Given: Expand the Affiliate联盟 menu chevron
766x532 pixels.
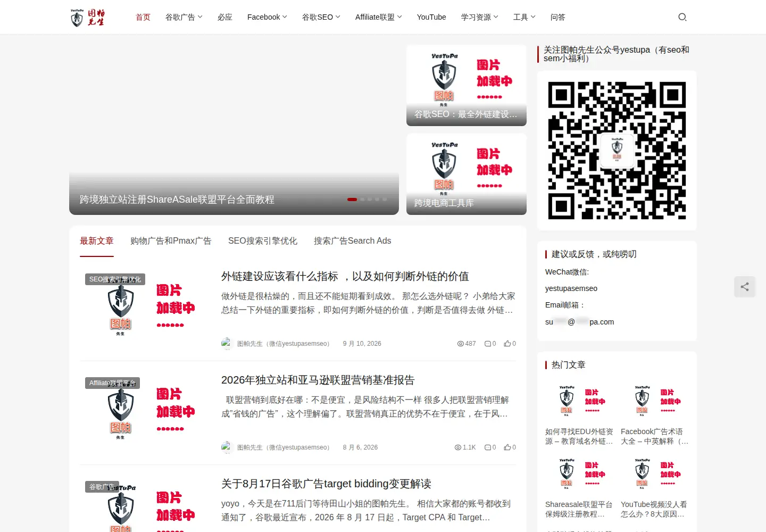Looking at the screenshot, I should [x=399, y=17].
